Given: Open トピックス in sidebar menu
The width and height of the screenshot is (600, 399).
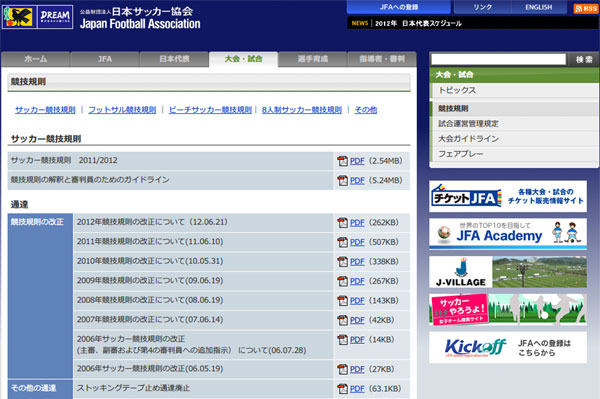Looking at the screenshot, I should (x=514, y=90).
